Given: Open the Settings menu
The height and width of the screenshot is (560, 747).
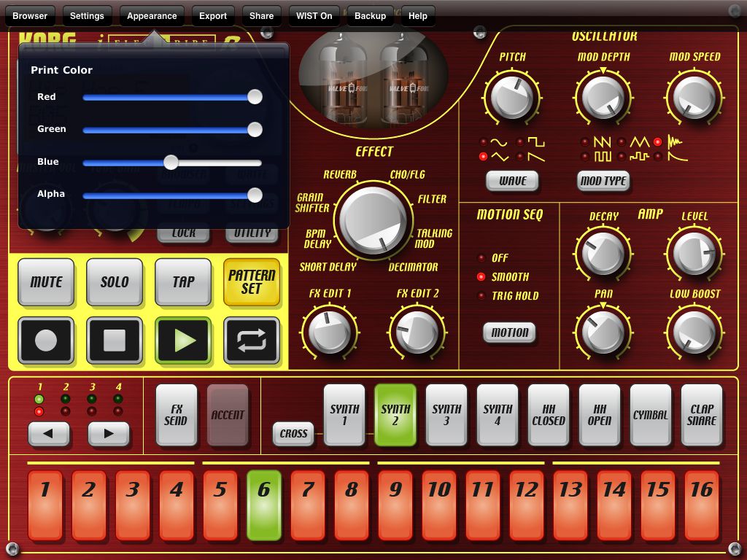Looking at the screenshot, I should click(88, 16).
